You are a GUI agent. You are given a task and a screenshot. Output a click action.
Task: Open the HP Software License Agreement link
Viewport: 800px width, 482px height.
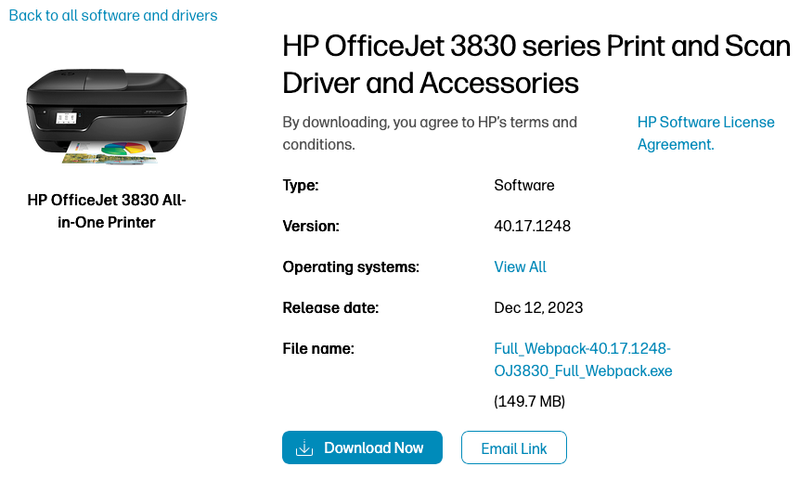(x=705, y=133)
